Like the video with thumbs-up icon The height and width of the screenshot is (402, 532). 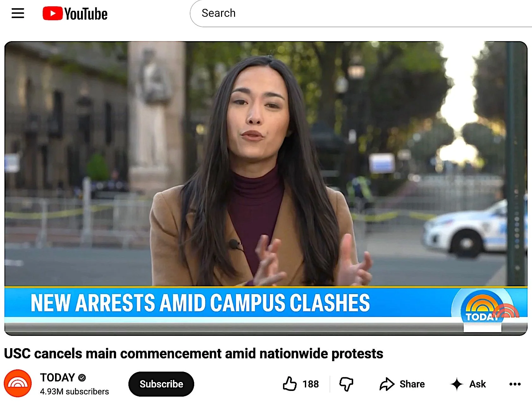click(x=289, y=384)
